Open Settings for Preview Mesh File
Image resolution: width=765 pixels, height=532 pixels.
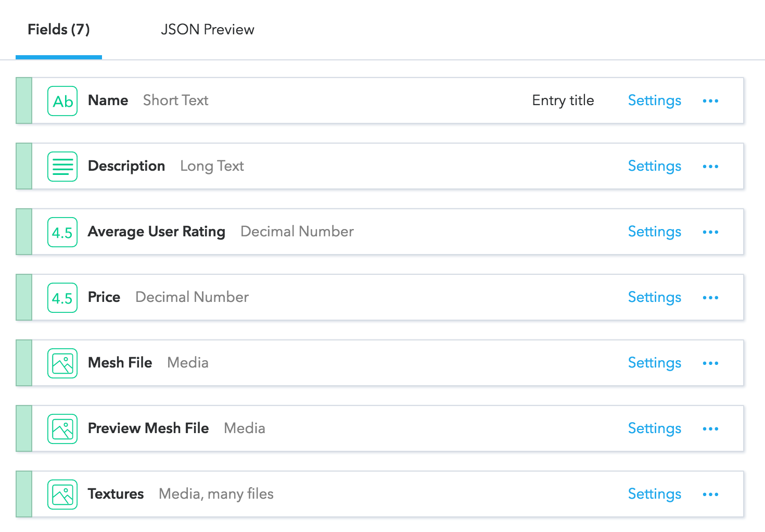tap(654, 428)
